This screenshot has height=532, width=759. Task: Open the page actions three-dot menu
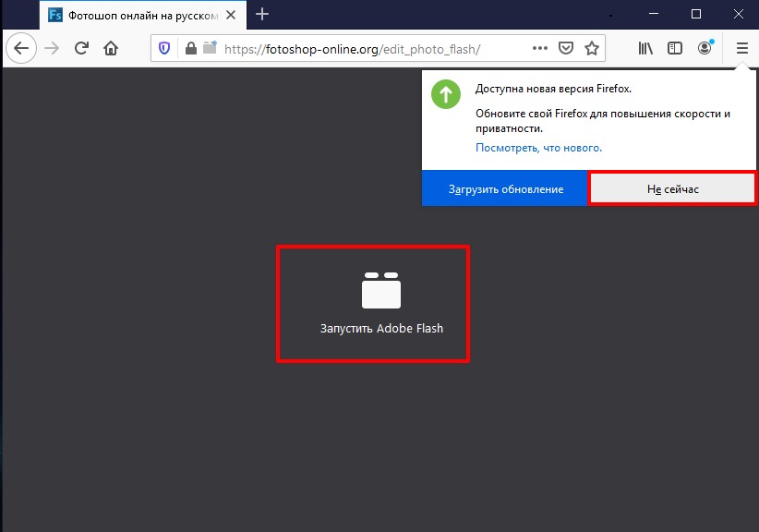point(540,48)
